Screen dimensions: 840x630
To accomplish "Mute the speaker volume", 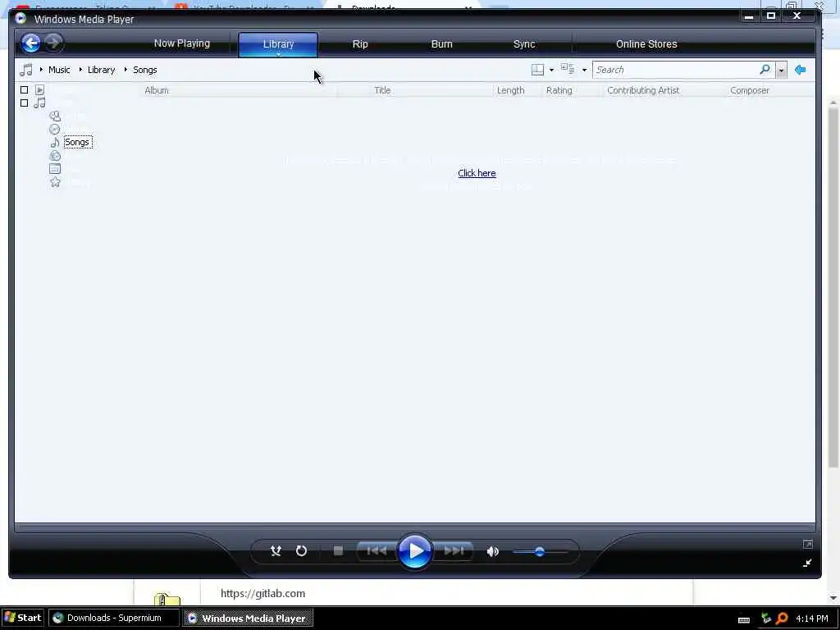I will (x=493, y=551).
